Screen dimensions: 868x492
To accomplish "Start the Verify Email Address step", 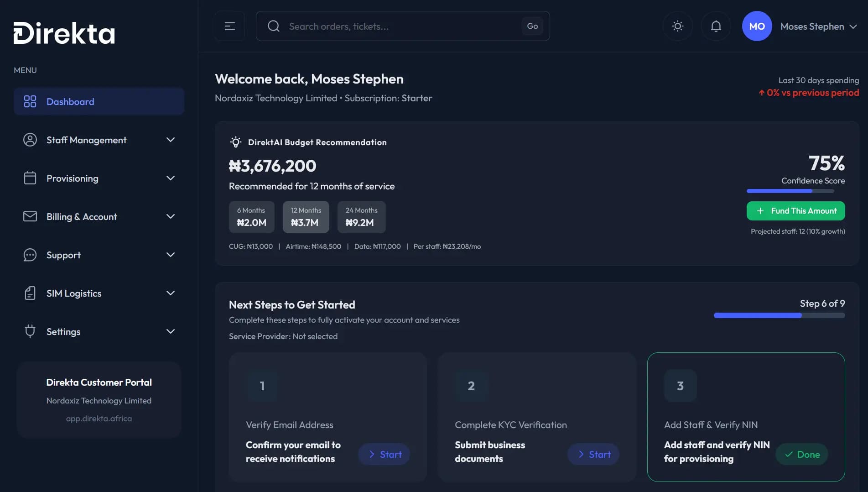I will (384, 455).
